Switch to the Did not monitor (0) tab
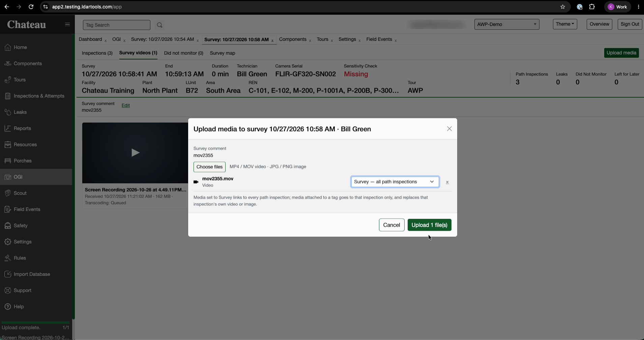The image size is (644, 340). (183, 53)
